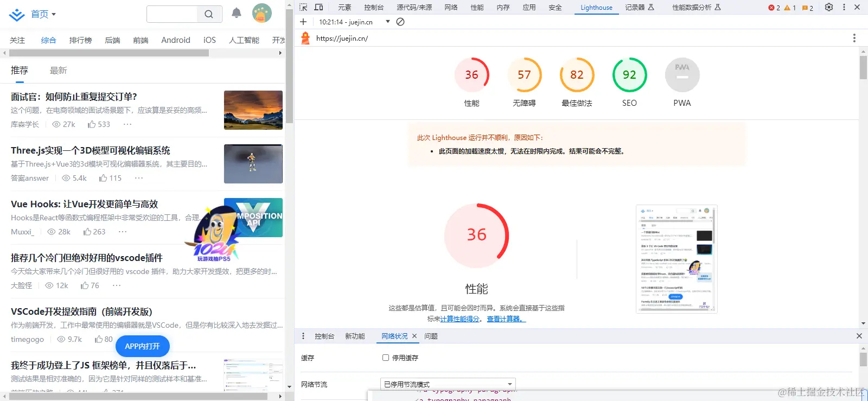Open more options for the vscode插件 article
Screen dimensions: 868x401
[x=117, y=285]
